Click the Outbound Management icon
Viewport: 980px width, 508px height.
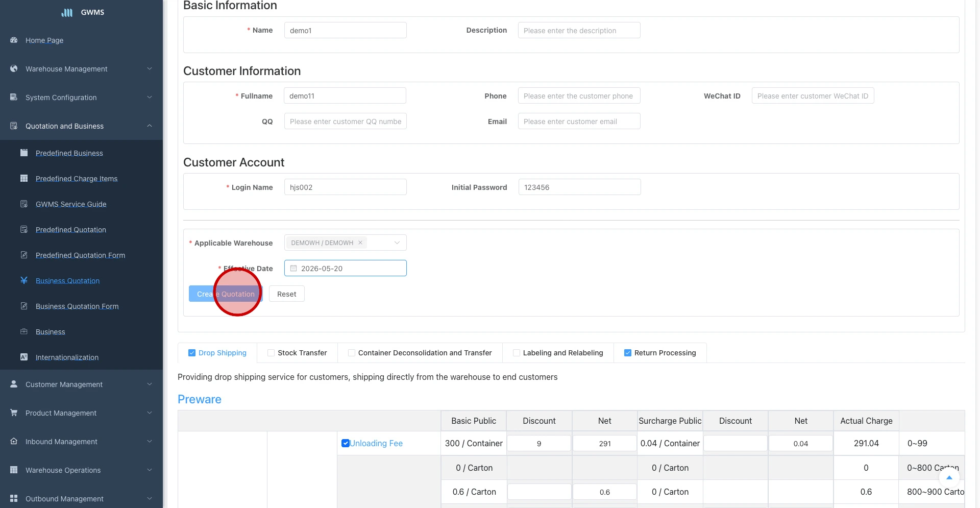tap(14, 498)
